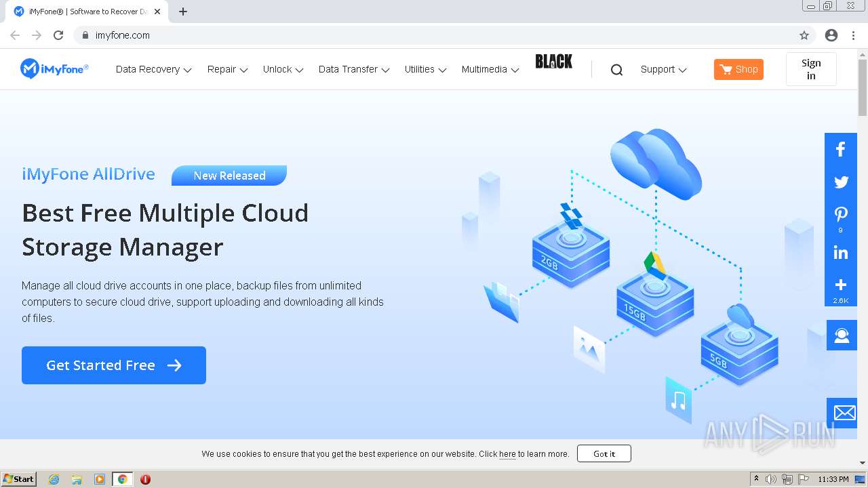
Task: Click the Show desktop monitor icon
Action: [x=861, y=479]
